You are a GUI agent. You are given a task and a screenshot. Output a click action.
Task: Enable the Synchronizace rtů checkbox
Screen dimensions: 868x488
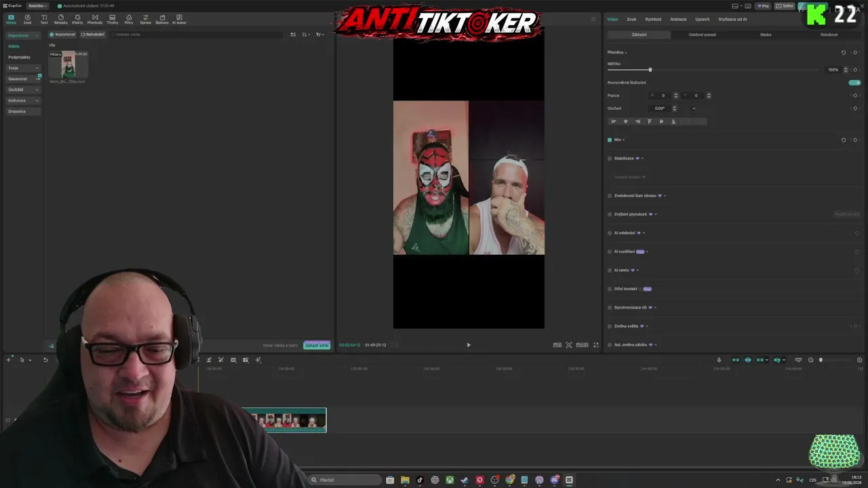tap(610, 308)
